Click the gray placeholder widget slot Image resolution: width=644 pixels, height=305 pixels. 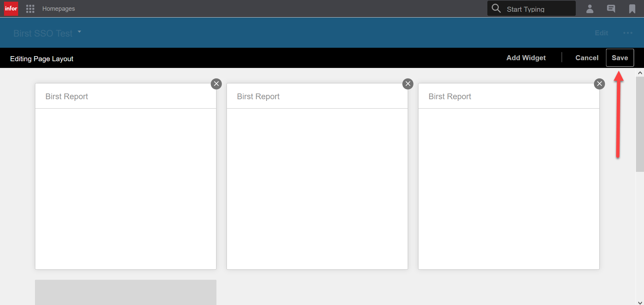pyautogui.click(x=126, y=292)
